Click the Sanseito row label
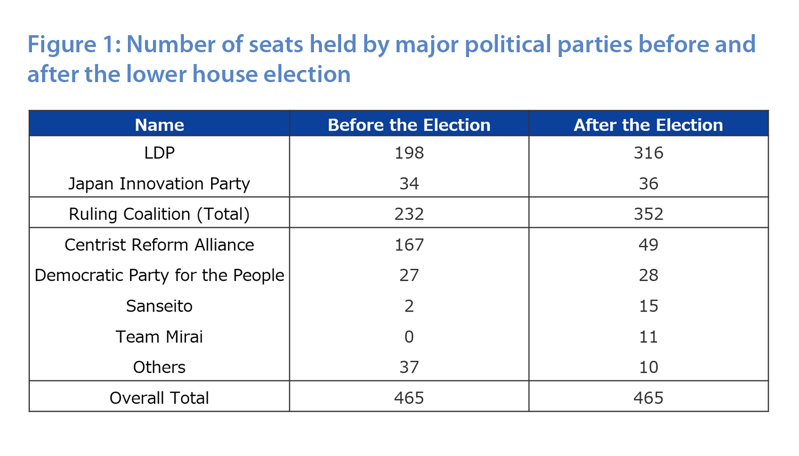The height and width of the screenshot is (456, 799). click(x=159, y=306)
